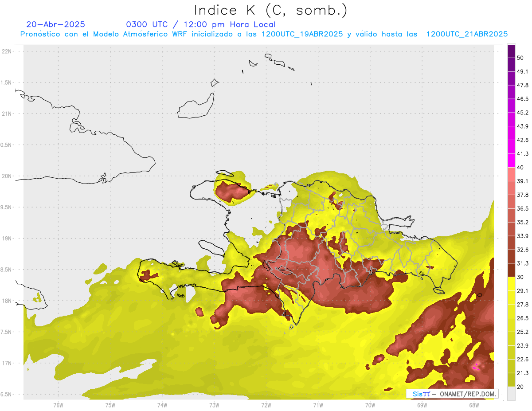Click the colorbar value "22.6"
This screenshot has height=411, width=532.
coord(523,360)
